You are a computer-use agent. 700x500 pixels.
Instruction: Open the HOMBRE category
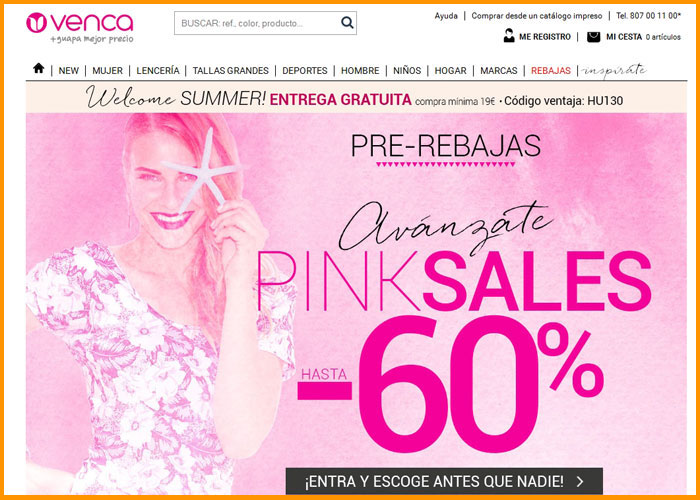pos(360,71)
